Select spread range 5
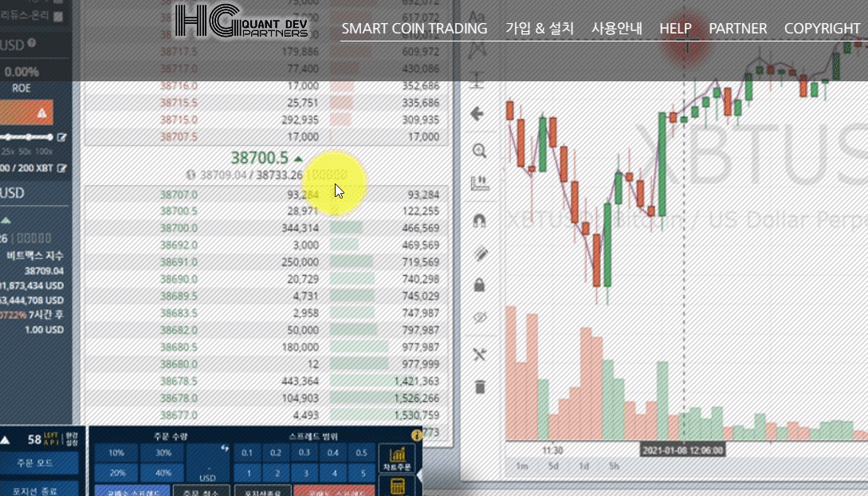Image resolution: width=868 pixels, height=496 pixels. [x=363, y=474]
